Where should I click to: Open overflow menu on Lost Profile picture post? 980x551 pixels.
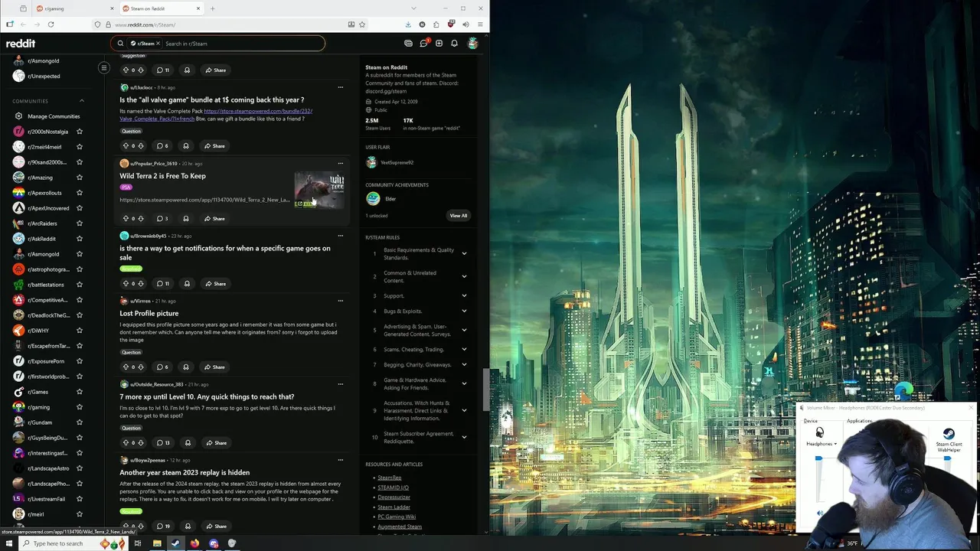341,301
